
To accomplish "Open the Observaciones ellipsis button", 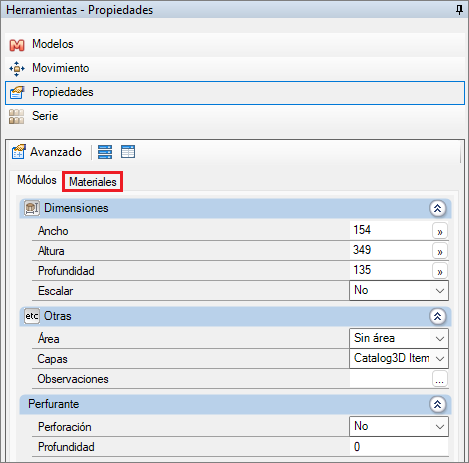I will [x=440, y=379].
